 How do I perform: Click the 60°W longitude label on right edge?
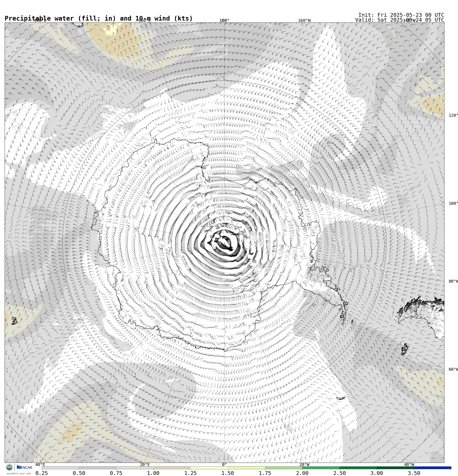tap(453, 369)
